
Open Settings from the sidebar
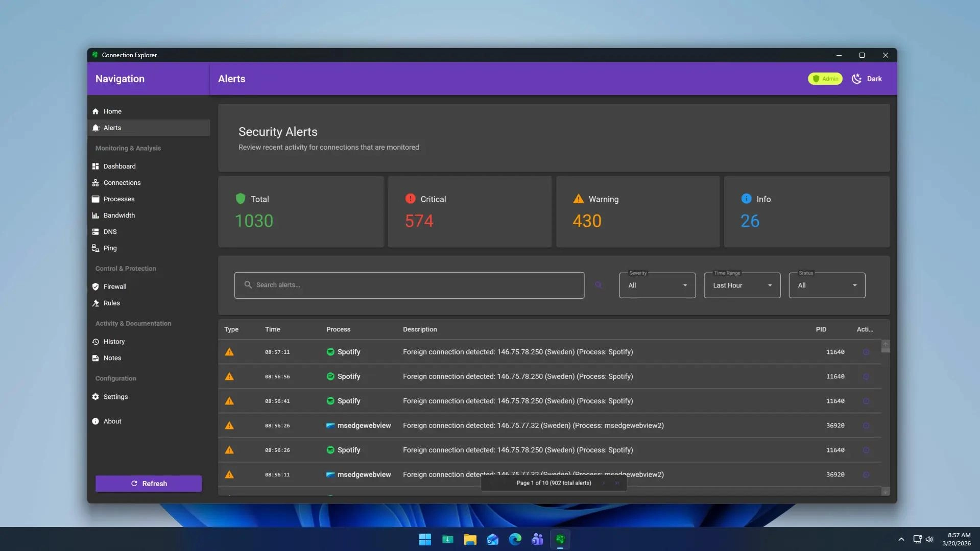point(95,397)
